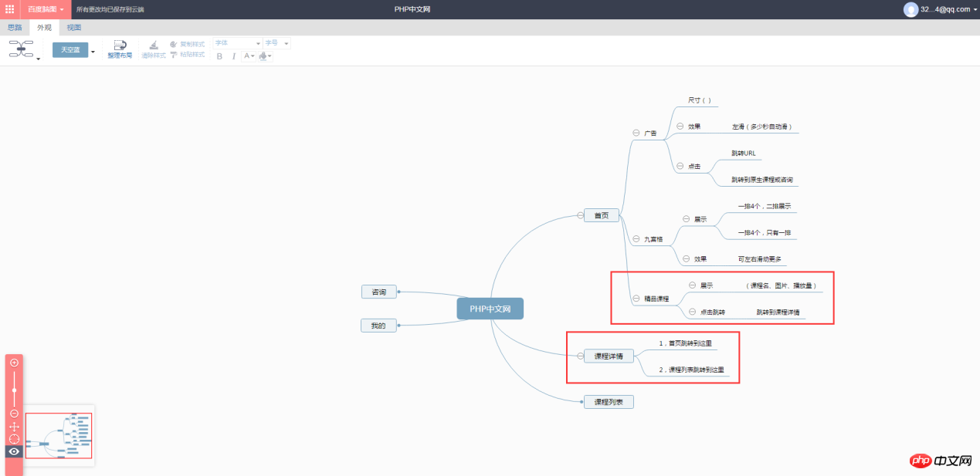Select the 跳转URL node

(743, 153)
